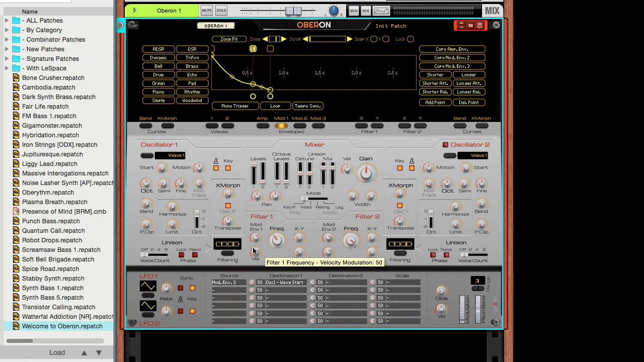Turn the Glide knob

click(x=441, y=291)
